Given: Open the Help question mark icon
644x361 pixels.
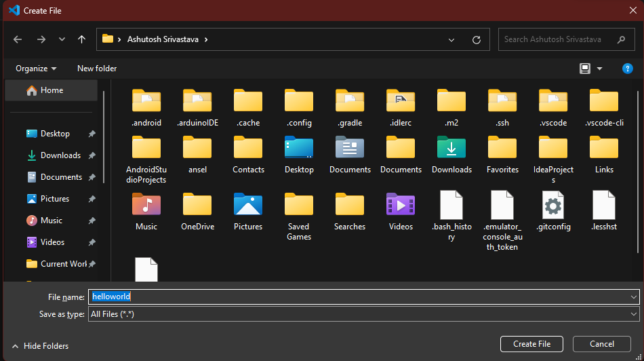Looking at the screenshot, I should pos(627,69).
